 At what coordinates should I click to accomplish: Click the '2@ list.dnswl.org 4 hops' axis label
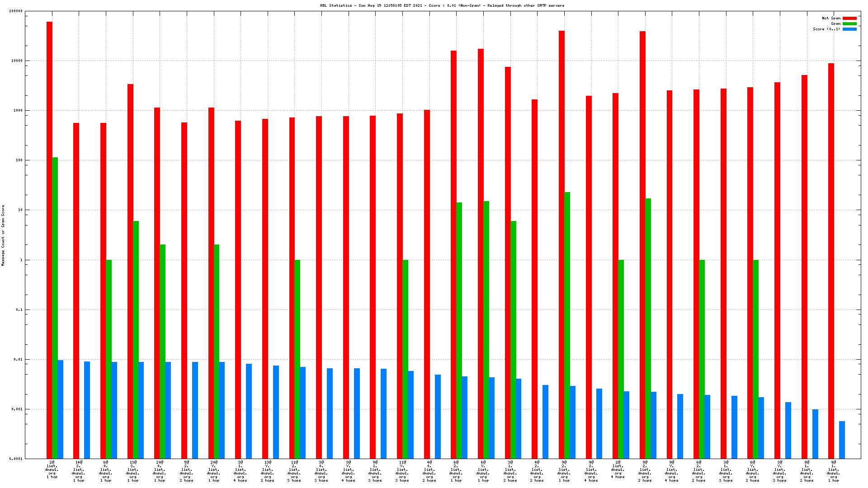pyautogui.click(x=618, y=469)
